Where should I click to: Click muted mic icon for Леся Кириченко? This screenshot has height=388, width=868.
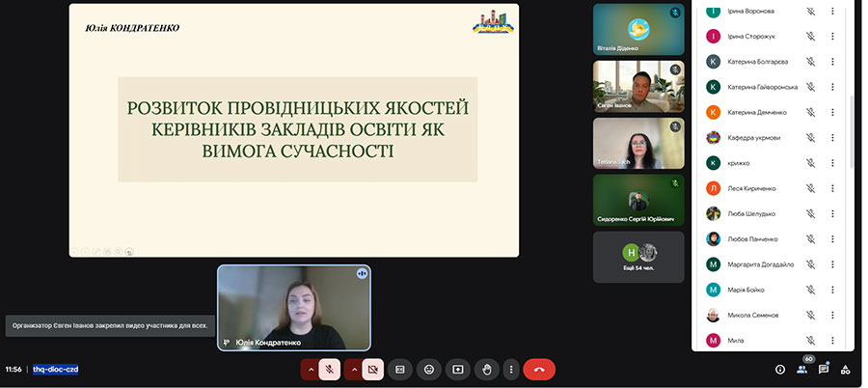point(810,188)
